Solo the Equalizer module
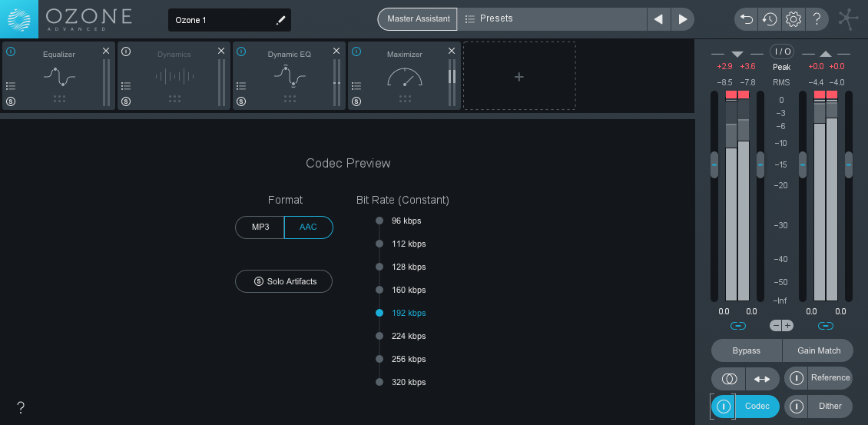Image resolution: width=868 pixels, height=425 pixels. [x=11, y=101]
